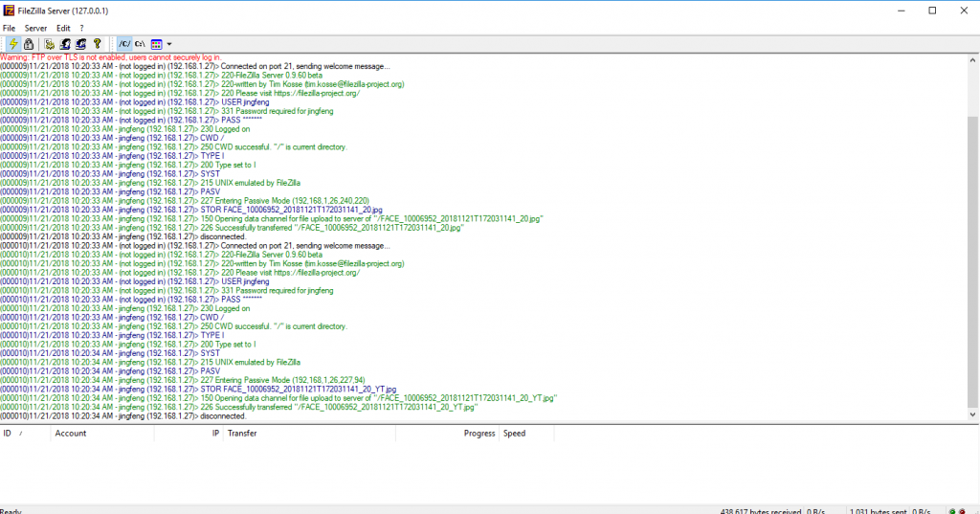980x514 pixels.
Task: Expand dropdown arrow beside the grid icon
Action: point(169,44)
